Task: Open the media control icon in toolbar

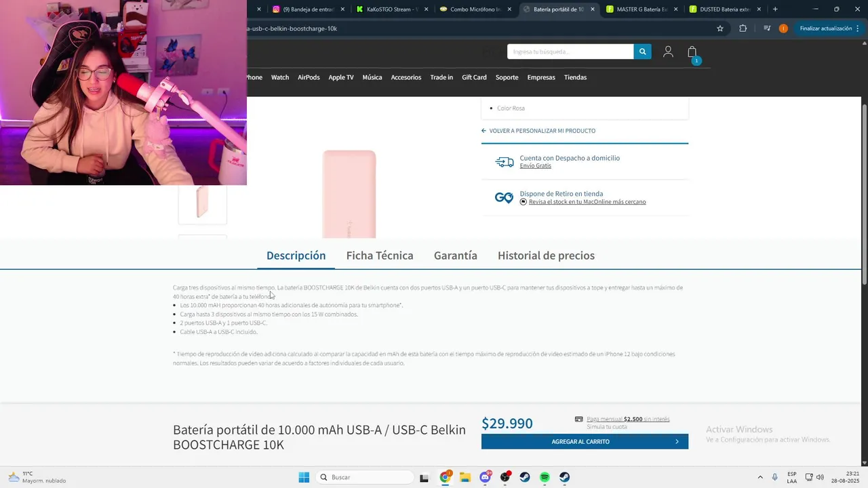Action: tap(767, 28)
